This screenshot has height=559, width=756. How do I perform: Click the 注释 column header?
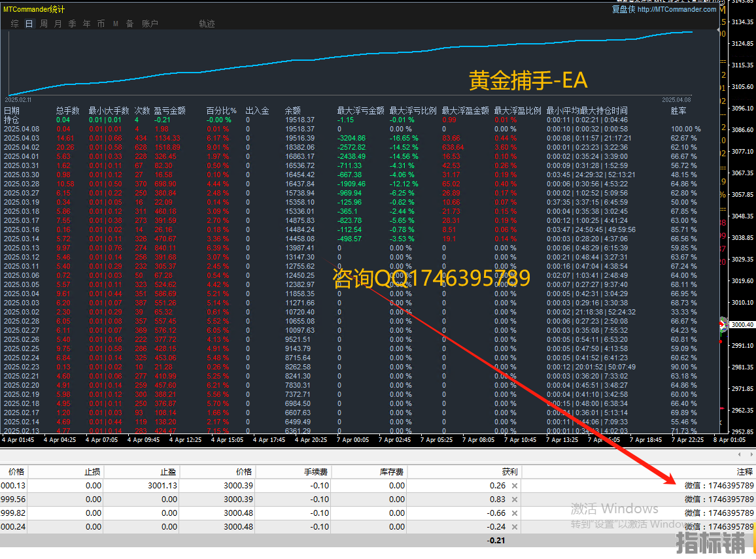tap(745, 472)
